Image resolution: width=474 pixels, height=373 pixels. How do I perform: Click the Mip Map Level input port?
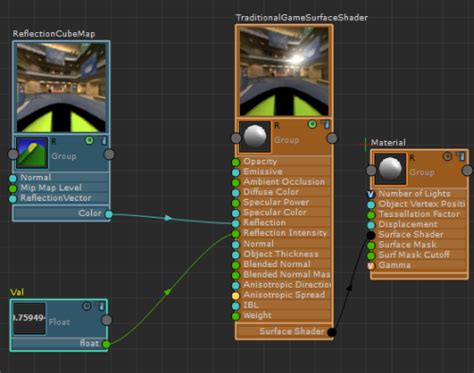[13, 189]
